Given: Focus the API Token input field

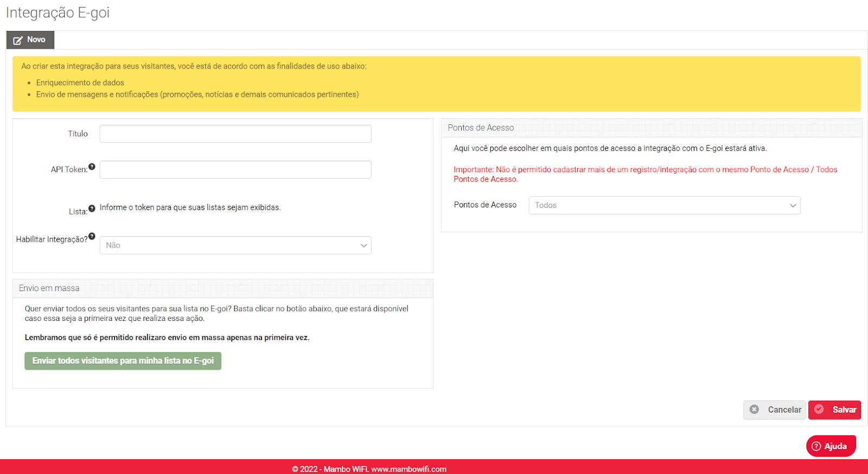Looking at the screenshot, I should 235,169.
